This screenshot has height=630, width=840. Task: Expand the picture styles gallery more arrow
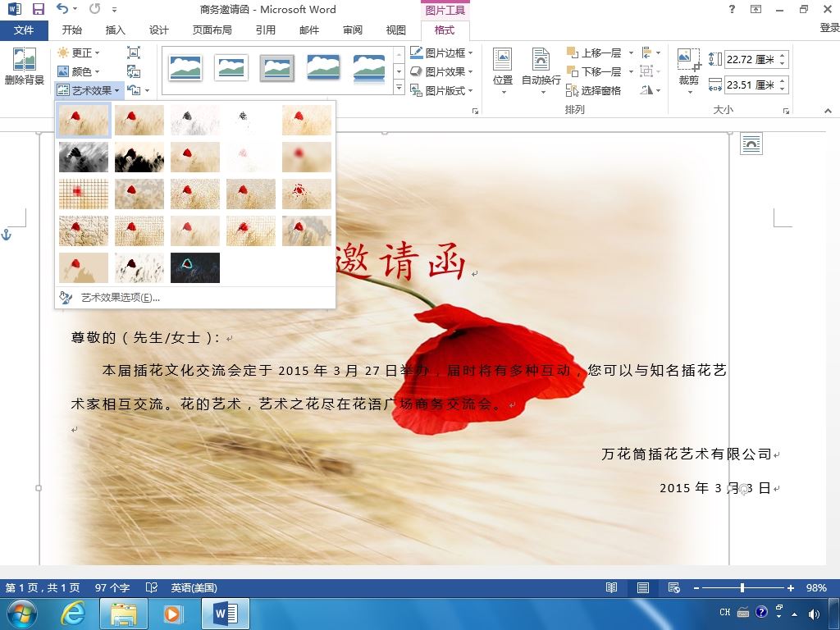(399, 88)
